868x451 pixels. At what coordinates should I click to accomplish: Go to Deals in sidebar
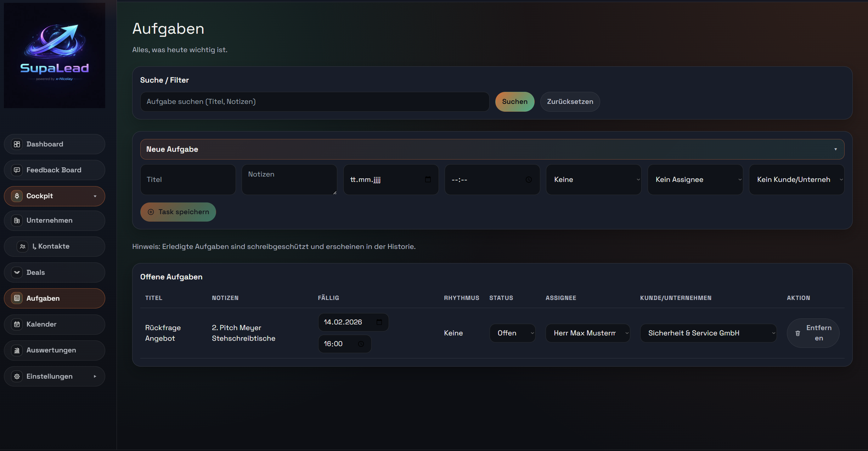point(36,272)
